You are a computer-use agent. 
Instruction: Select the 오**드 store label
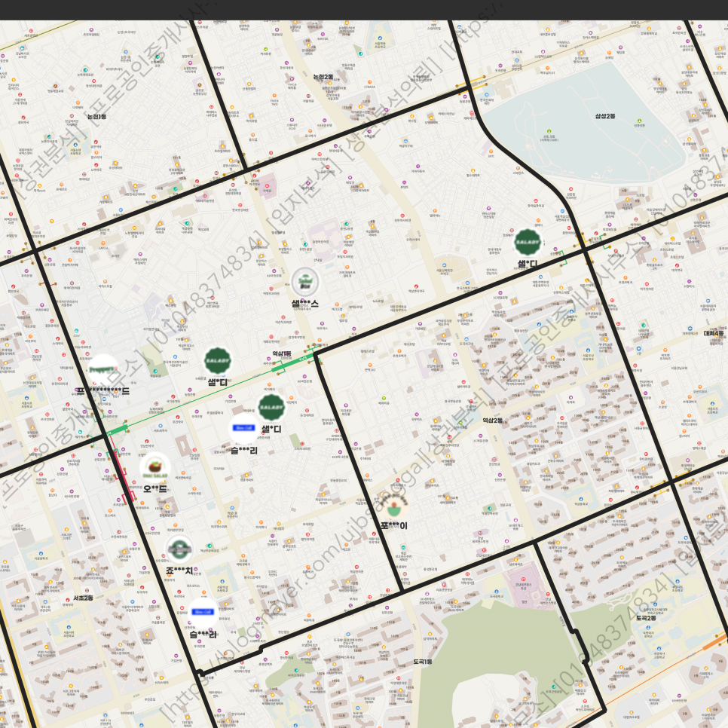(x=155, y=489)
